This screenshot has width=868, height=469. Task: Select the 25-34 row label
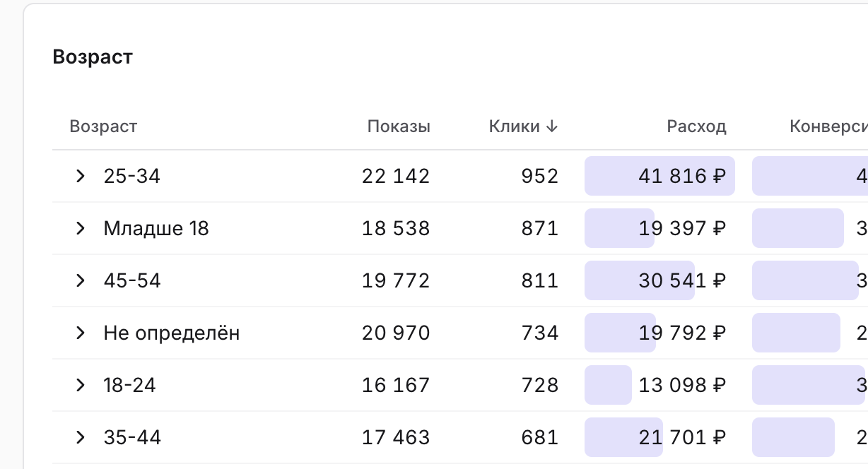click(131, 176)
